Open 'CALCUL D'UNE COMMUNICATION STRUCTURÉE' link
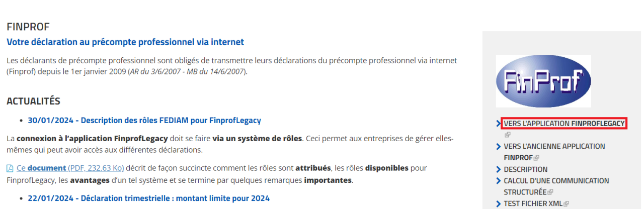The image size is (644, 209). coord(556,186)
